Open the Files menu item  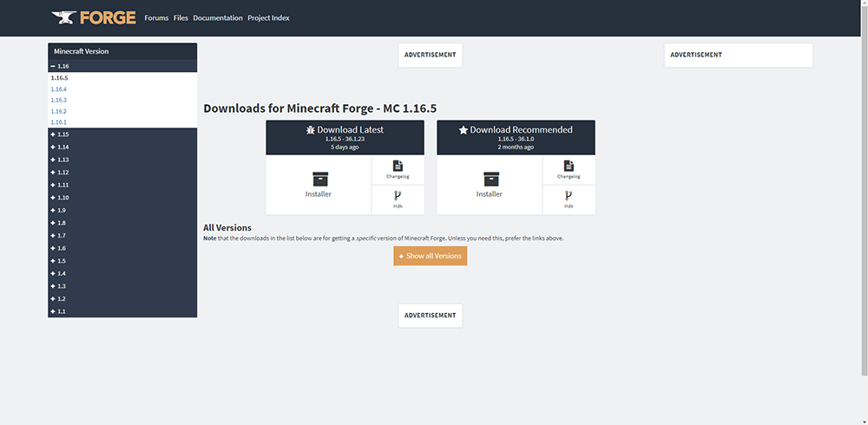181,17
